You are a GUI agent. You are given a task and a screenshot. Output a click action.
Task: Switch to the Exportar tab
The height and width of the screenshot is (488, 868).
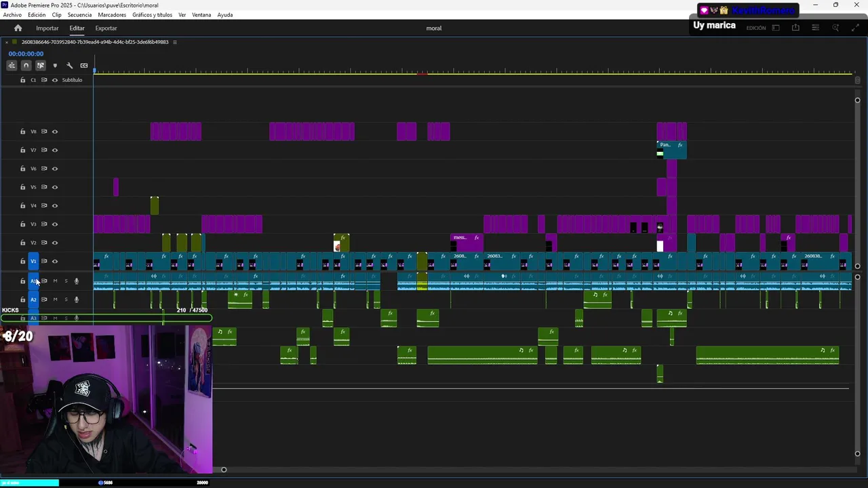click(x=106, y=28)
